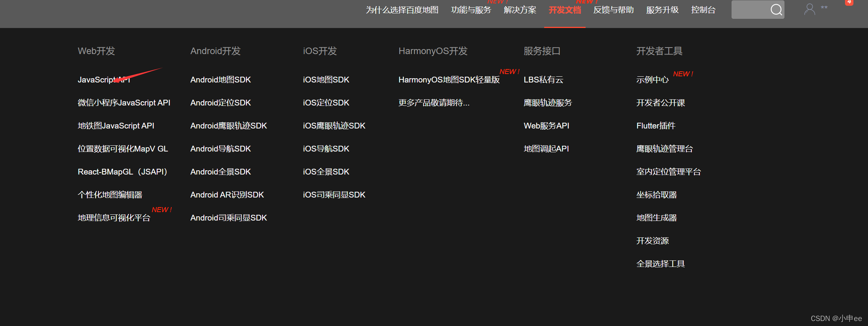Screen dimensions: 868x326
Task: Open 解决方案 menu
Action: tap(520, 10)
